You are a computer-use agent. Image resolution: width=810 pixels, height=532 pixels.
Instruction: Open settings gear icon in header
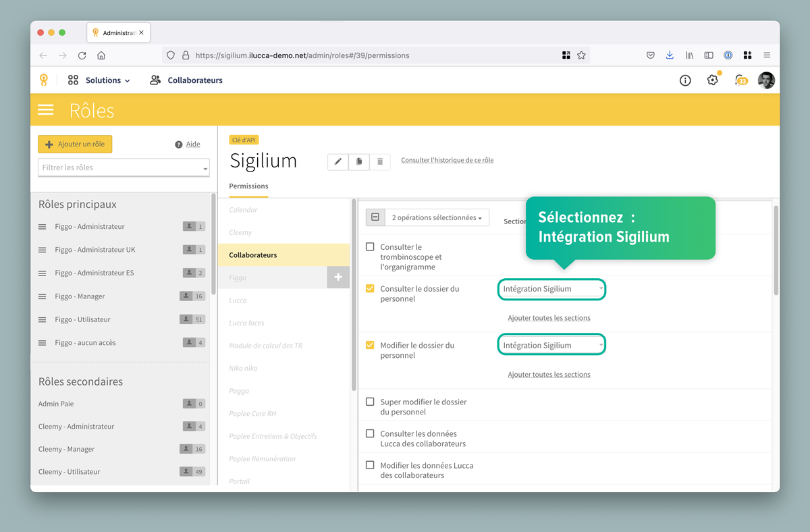pos(713,80)
